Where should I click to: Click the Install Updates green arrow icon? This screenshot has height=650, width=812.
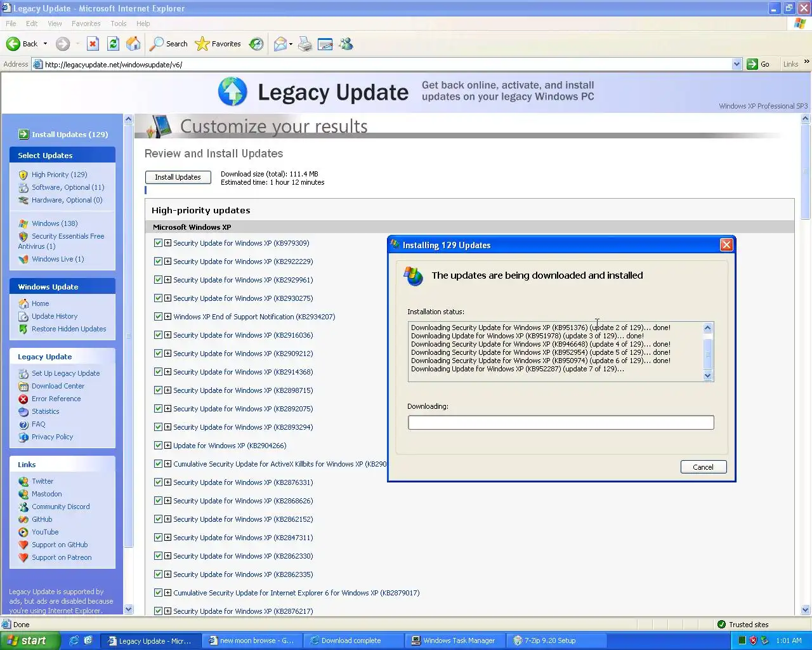point(23,134)
